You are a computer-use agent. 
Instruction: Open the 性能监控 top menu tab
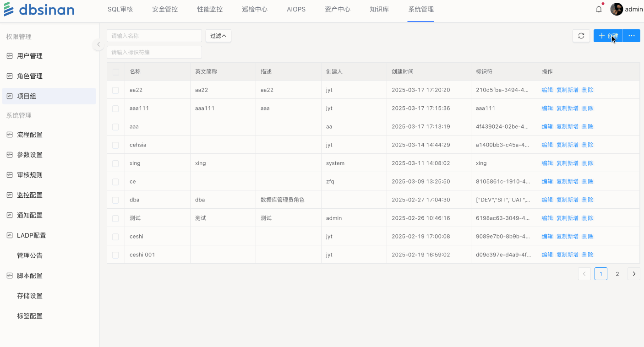coord(210,9)
